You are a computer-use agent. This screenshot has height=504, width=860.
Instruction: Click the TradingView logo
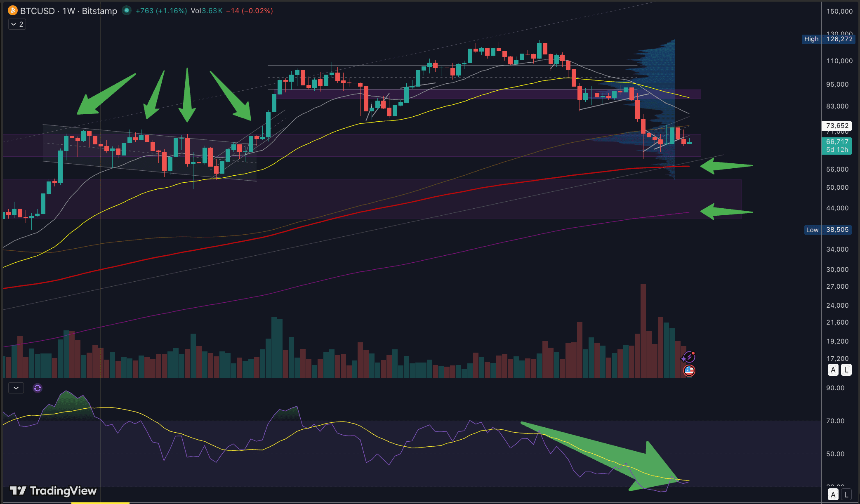point(54,491)
